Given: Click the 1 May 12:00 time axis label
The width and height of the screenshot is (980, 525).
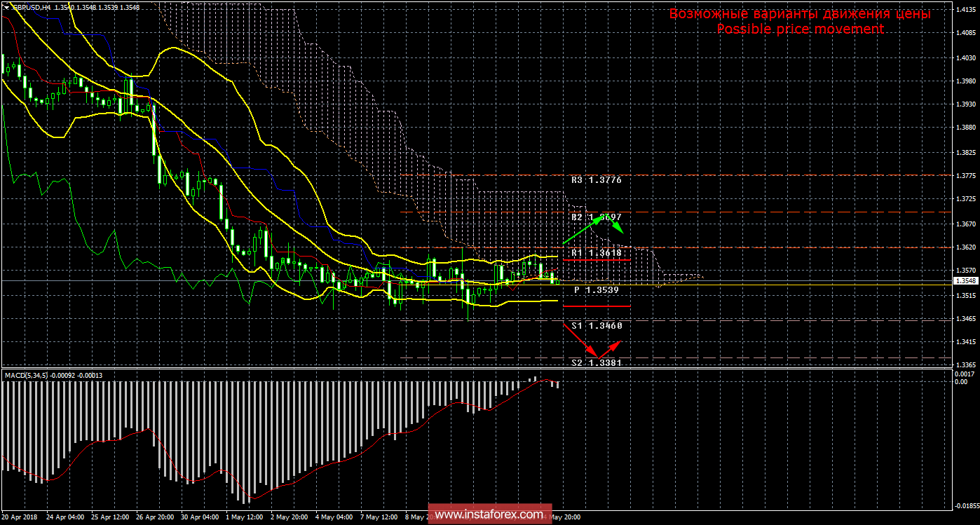Looking at the screenshot, I should 245,517.
